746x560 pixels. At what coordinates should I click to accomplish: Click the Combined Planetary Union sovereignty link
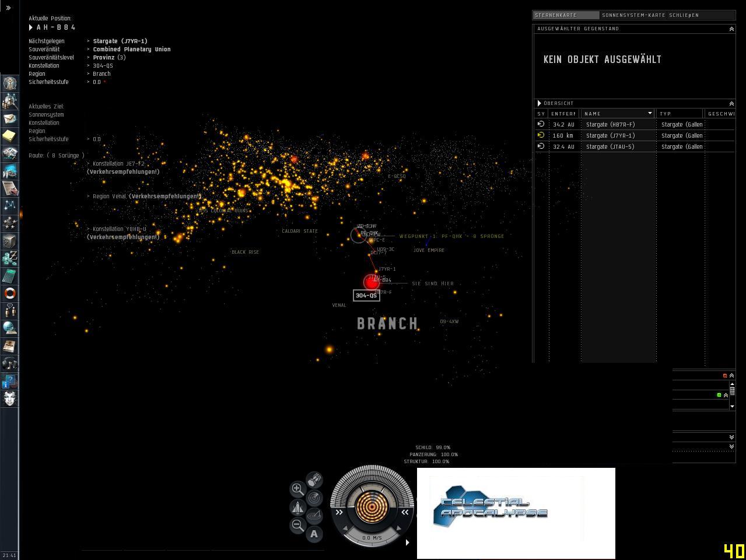click(x=132, y=49)
